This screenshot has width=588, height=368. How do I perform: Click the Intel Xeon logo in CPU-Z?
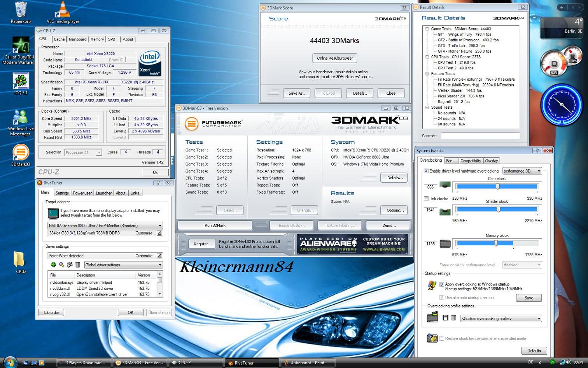(x=150, y=63)
